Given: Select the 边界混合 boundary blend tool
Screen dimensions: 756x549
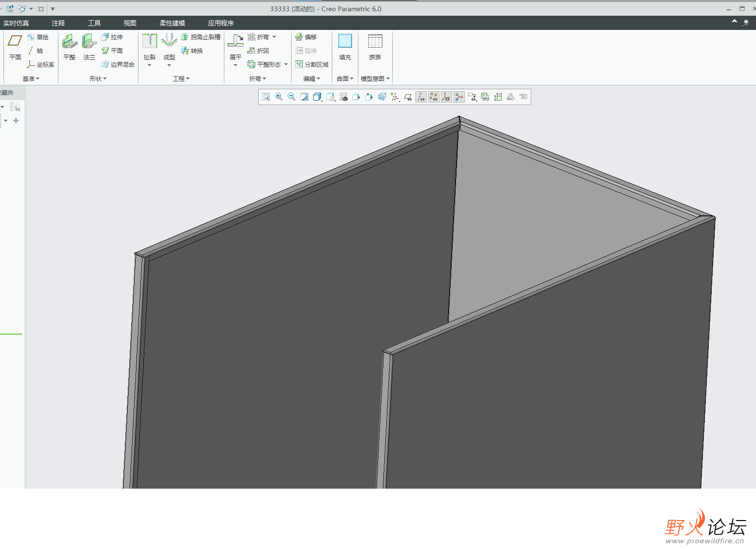Looking at the screenshot, I should pyautogui.click(x=118, y=64).
